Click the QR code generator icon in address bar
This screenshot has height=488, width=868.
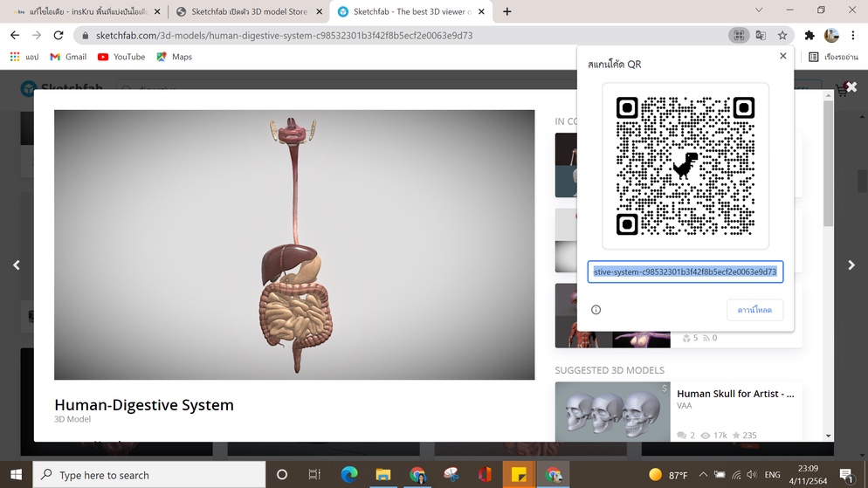739,36
